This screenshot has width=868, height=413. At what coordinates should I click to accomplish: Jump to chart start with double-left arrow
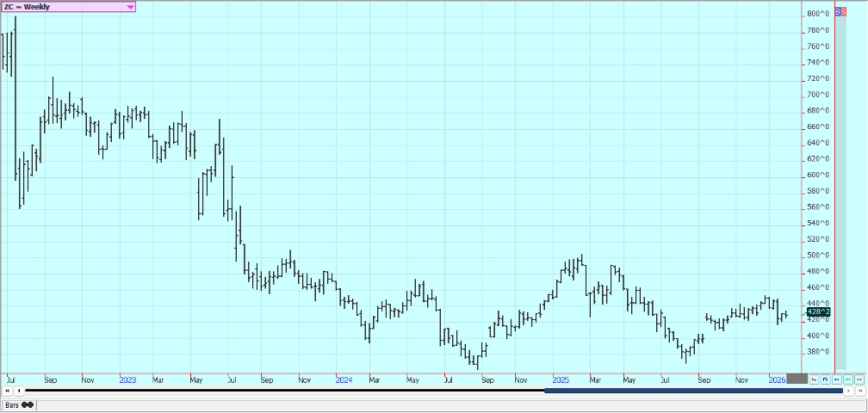[x=7, y=391]
